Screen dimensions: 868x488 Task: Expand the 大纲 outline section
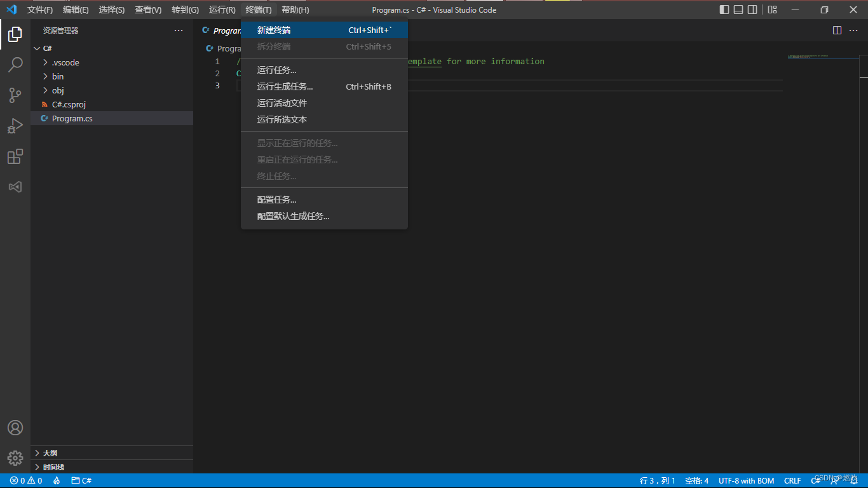point(112,453)
